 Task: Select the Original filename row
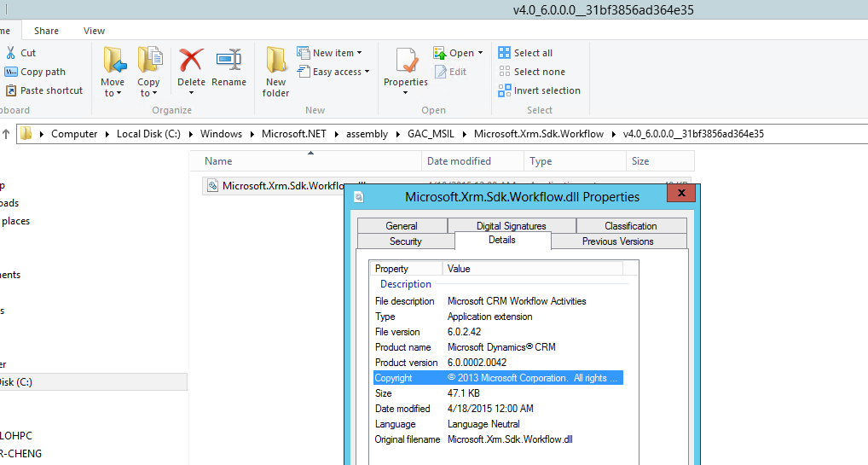click(498, 439)
